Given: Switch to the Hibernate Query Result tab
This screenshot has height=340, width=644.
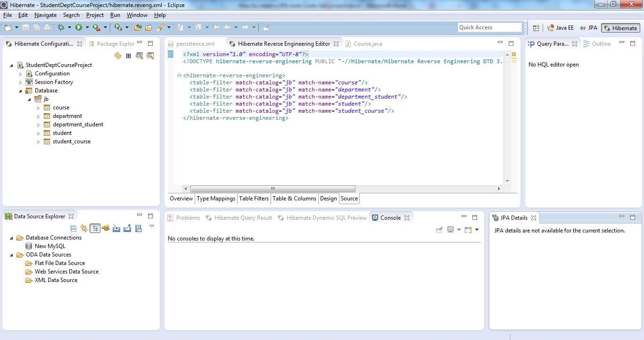Looking at the screenshot, I should click(x=238, y=218).
